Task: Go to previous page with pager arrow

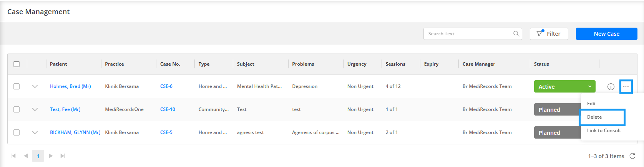Action: click(x=26, y=156)
